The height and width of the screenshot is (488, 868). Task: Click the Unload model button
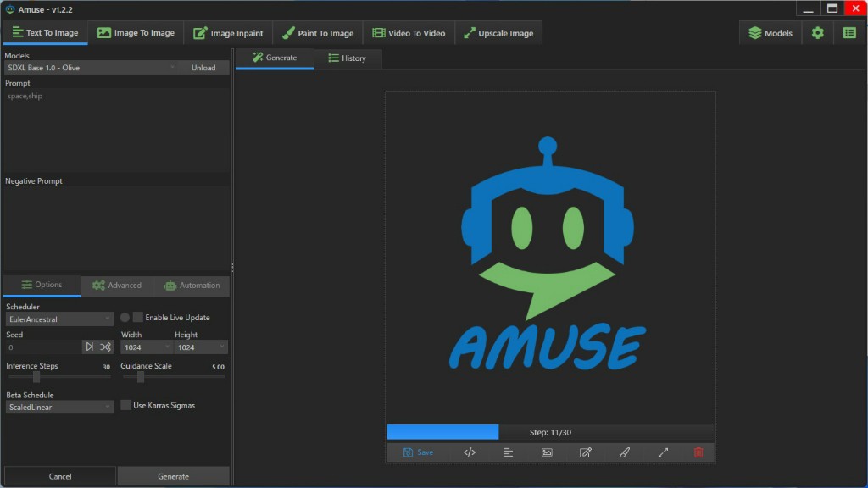(x=203, y=68)
